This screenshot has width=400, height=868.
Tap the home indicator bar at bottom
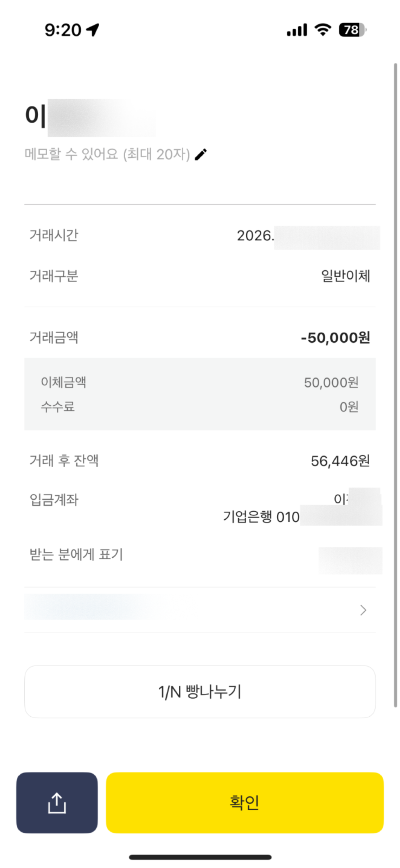pos(200,857)
